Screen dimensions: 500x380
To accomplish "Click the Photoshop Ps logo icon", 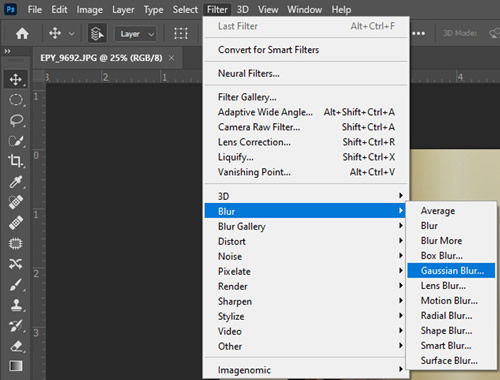I will 10,9.
